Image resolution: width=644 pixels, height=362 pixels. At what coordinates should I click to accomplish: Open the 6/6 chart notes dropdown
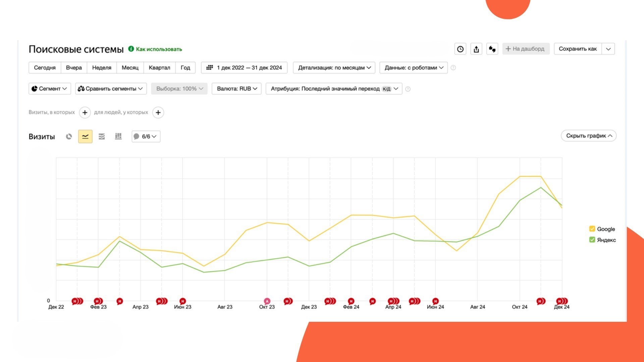(146, 136)
